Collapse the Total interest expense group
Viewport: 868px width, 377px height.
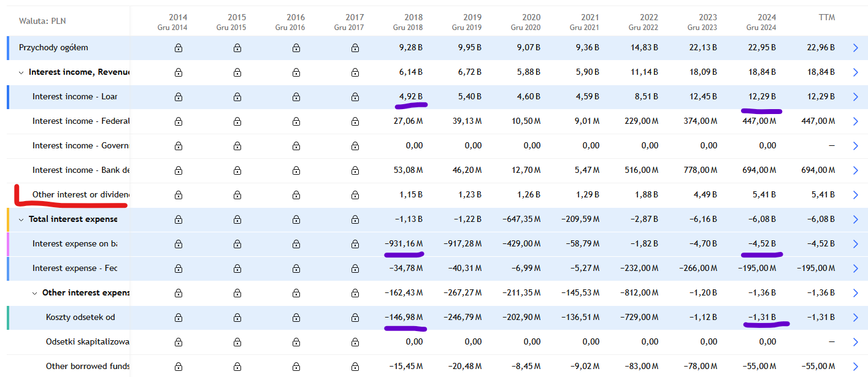click(21, 219)
